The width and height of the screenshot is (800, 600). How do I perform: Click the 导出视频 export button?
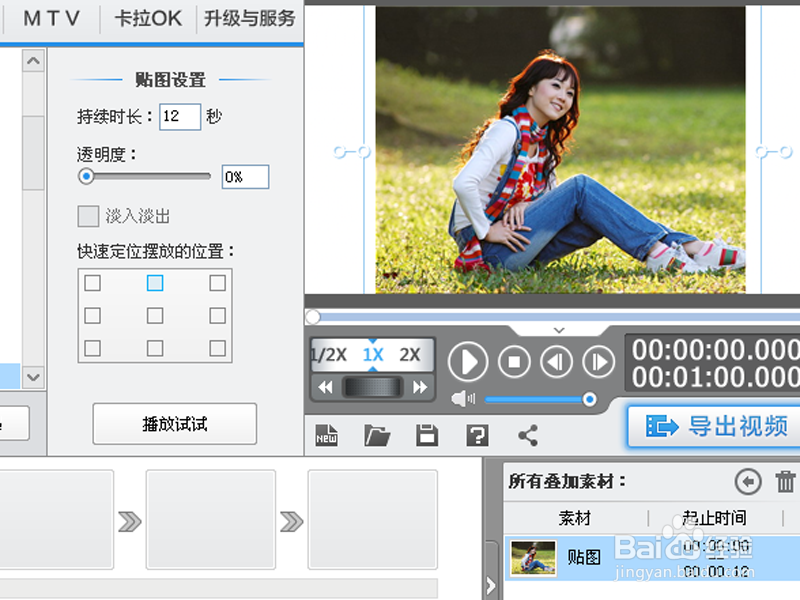click(x=714, y=427)
